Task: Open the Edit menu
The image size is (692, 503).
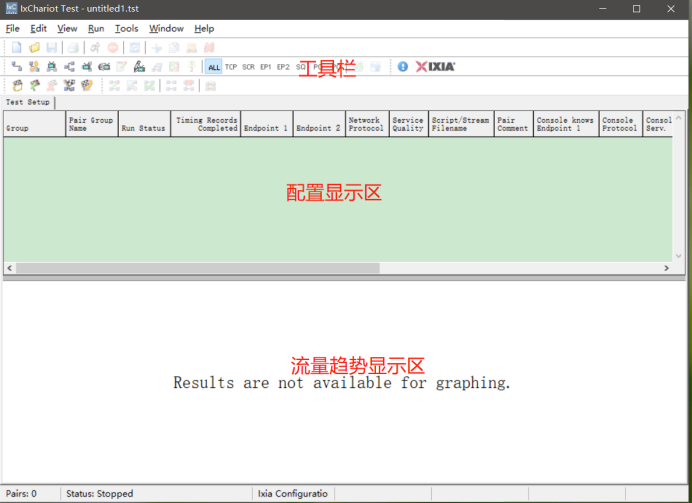Action: click(x=38, y=29)
